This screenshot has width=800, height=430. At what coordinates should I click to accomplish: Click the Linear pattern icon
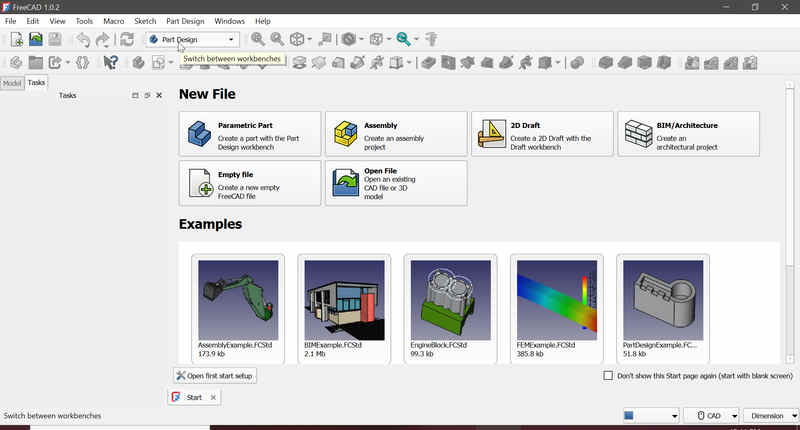click(x=711, y=63)
